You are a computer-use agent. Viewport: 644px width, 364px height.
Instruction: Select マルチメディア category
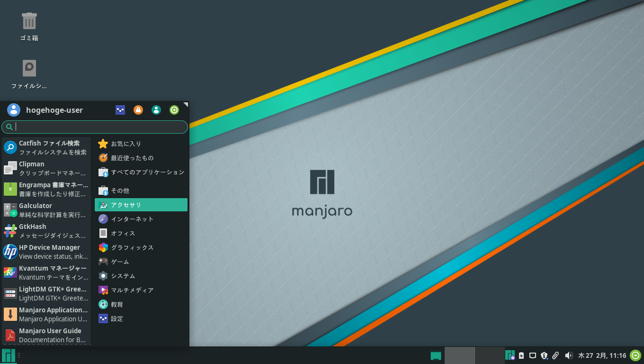[141, 290]
